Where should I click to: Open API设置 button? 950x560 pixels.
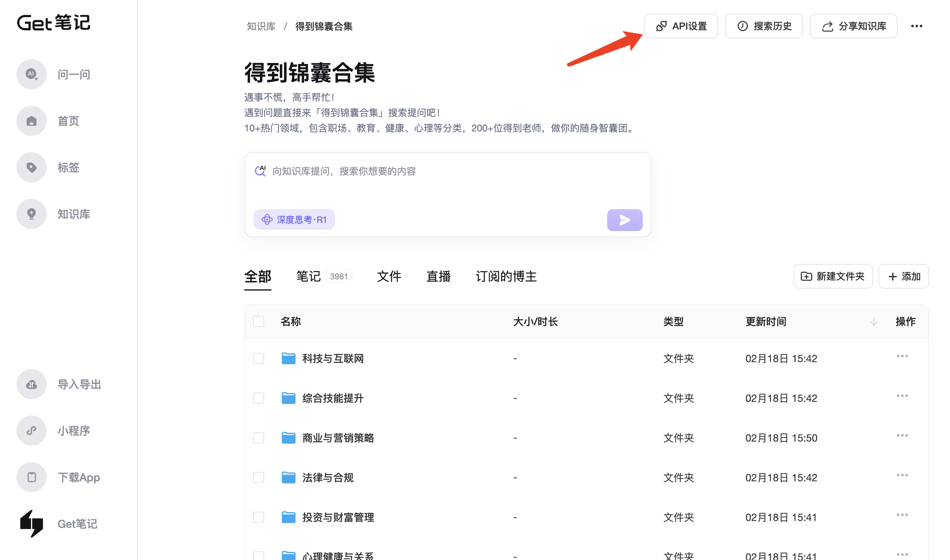680,26
